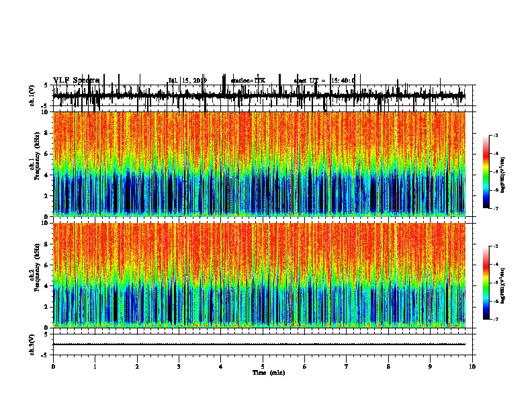
Task: Click the ch.1 colorbar 'log(PSD)' label
Action: (x=502, y=175)
